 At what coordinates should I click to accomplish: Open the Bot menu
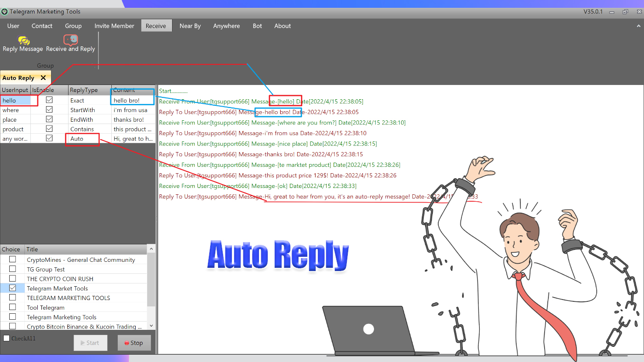point(257,26)
